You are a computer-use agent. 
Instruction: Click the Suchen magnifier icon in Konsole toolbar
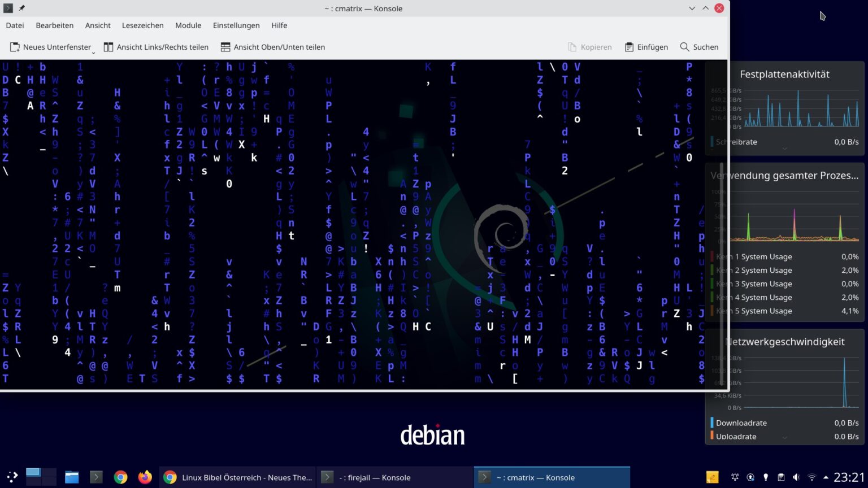tap(684, 47)
